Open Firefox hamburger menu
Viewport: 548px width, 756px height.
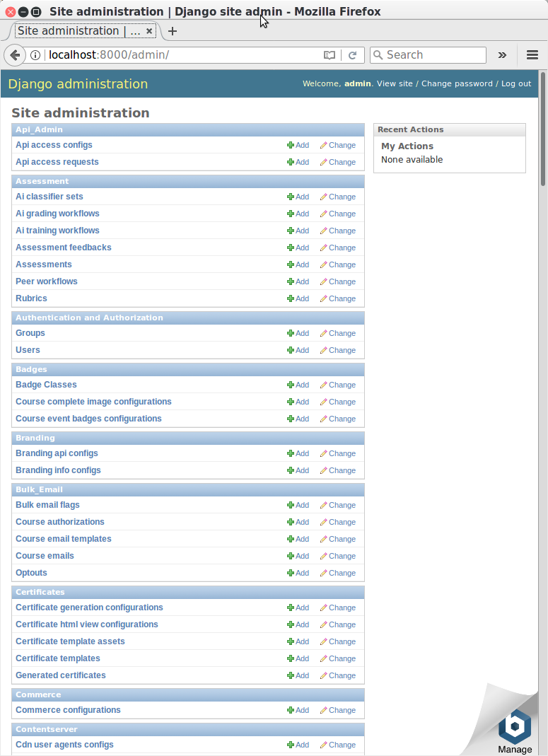click(532, 55)
